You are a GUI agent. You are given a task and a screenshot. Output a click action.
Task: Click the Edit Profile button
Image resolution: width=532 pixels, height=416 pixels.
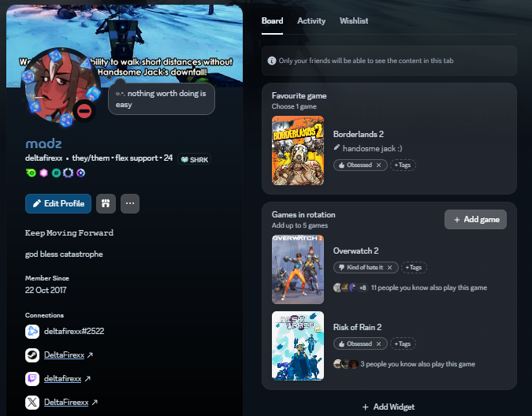(x=58, y=203)
